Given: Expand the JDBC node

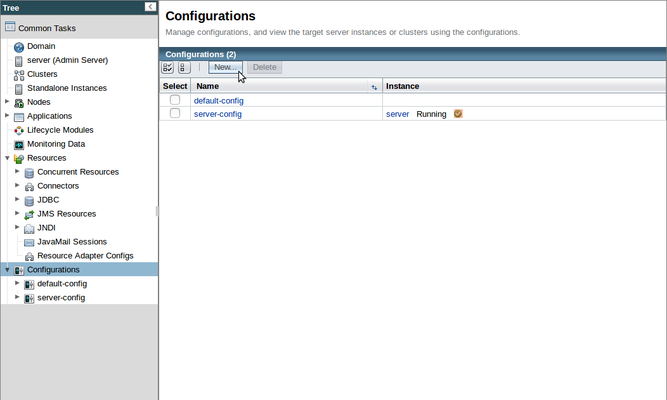Looking at the screenshot, I should pyautogui.click(x=17, y=199).
